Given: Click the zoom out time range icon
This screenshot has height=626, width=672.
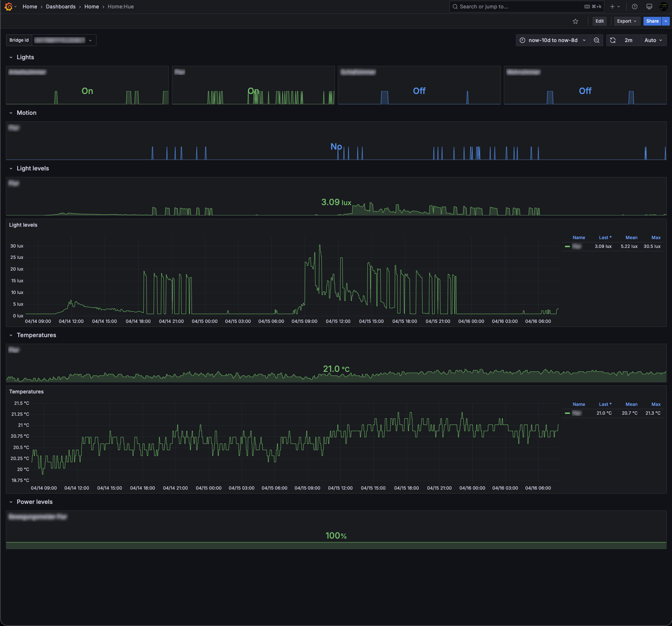Looking at the screenshot, I should (x=597, y=40).
